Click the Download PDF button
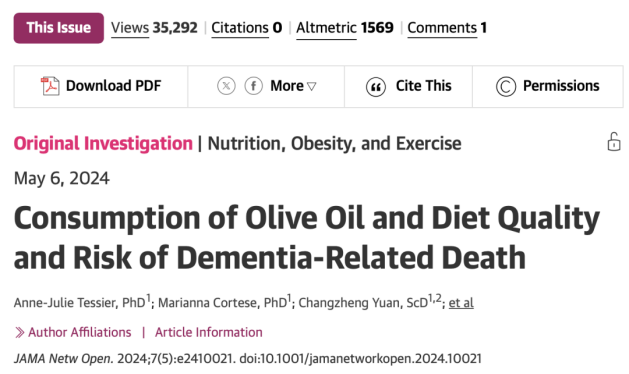The image size is (629, 374). tap(101, 87)
